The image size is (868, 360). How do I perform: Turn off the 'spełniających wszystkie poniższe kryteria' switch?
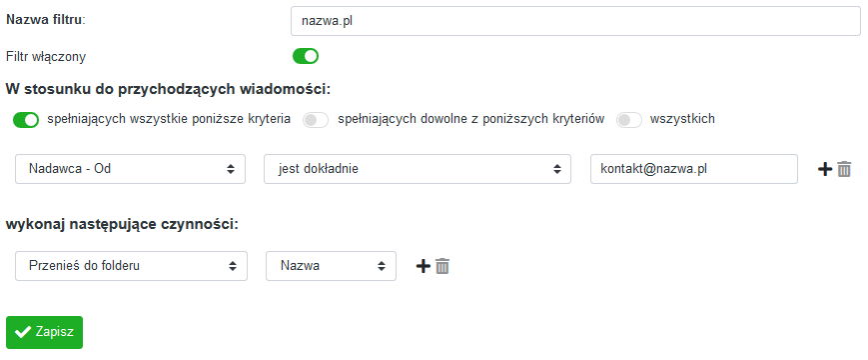pyautogui.click(x=26, y=120)
